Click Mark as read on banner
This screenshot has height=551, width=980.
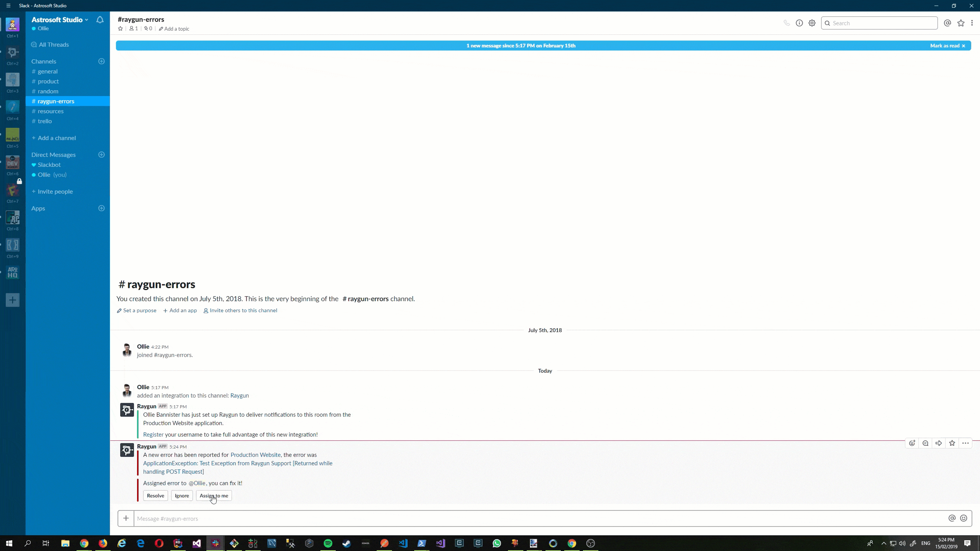[x=948, y=46]
